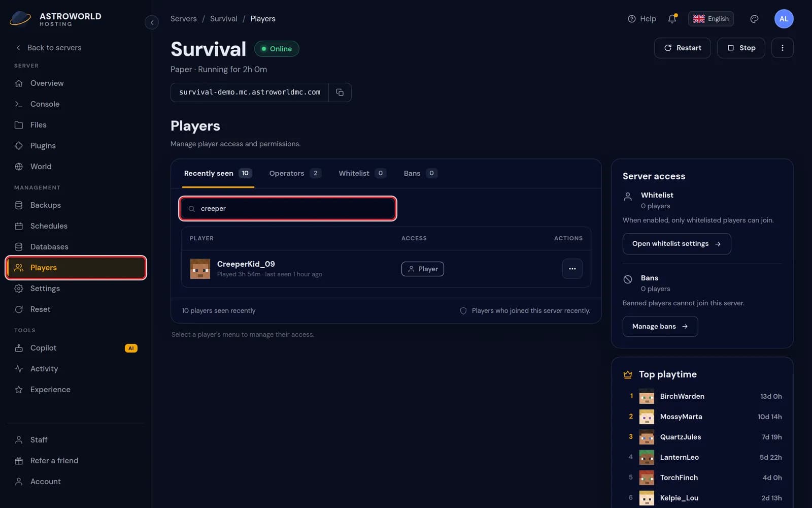Restart the Survival server
Image resolution: width=812 pixels, height=508 pixels.
point(682,48)
